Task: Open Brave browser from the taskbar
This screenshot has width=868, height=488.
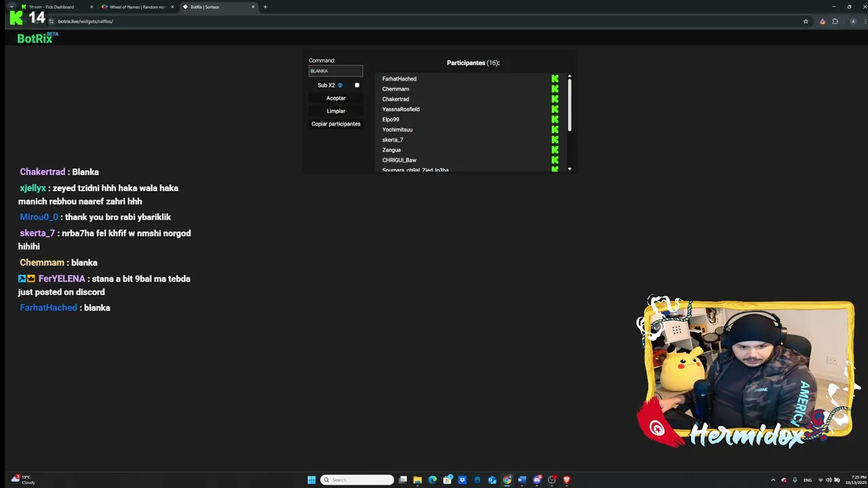Action: (x=567, y=480)
